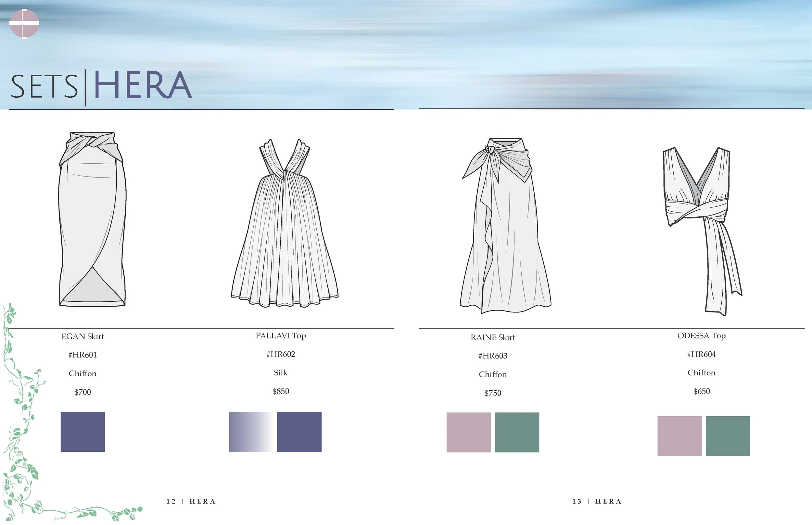Pick the gradient swatch under PALLAVI Top

coord(251,432)
